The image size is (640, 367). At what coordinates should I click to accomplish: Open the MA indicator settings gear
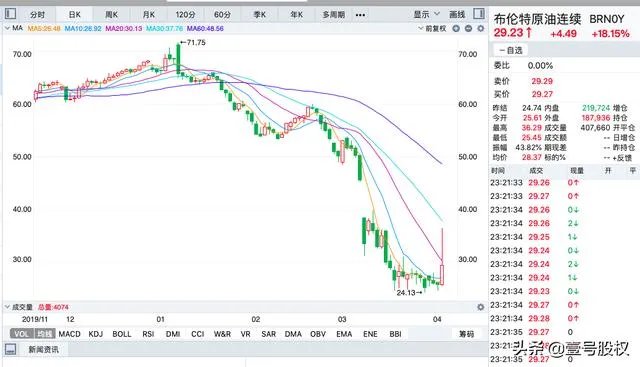pyautogui.click(x=480, y=29)
